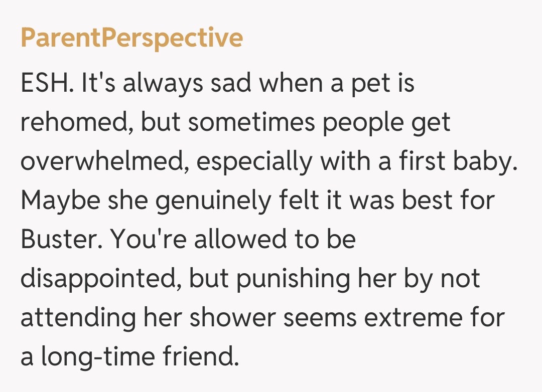The width and height of the screenshot is (542, 392).
Task: Click the name 'Buster' in the comment
Action: pyautogui.click(x=59, y=239)
